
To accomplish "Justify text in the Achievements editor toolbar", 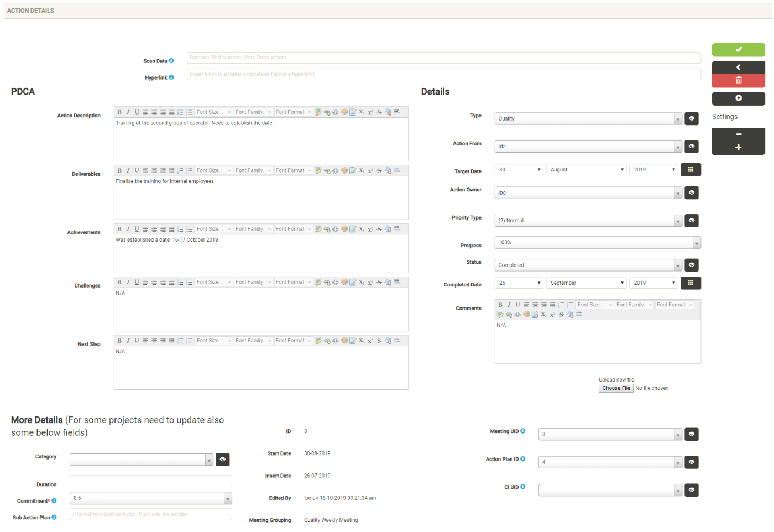I will (x=171, y=229).
